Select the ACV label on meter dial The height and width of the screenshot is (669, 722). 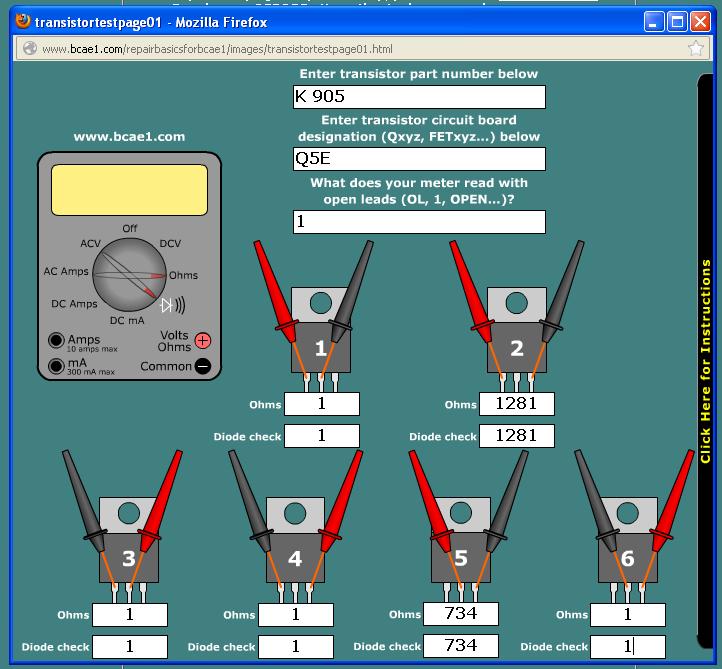(90, 243)
